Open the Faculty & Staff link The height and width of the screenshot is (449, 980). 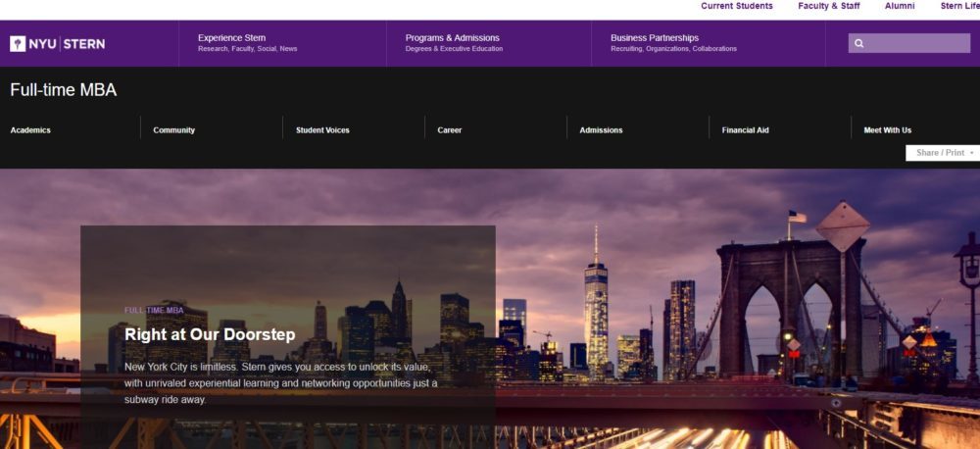(x=829, y=6)
